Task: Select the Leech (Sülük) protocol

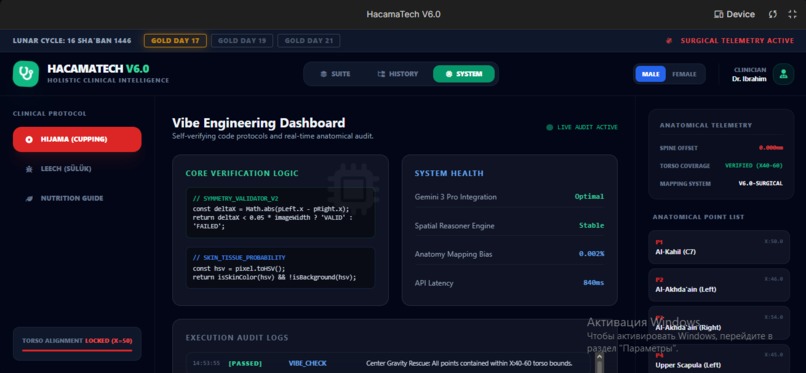Action: 77,169
